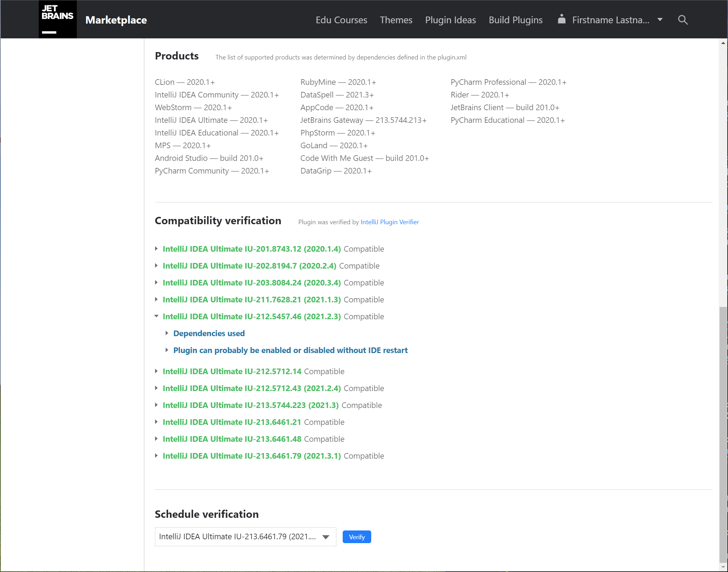Click 'AppCode — 2020.1+' entry
Screen dimensions: 728x572
click(x=337, y=107)
